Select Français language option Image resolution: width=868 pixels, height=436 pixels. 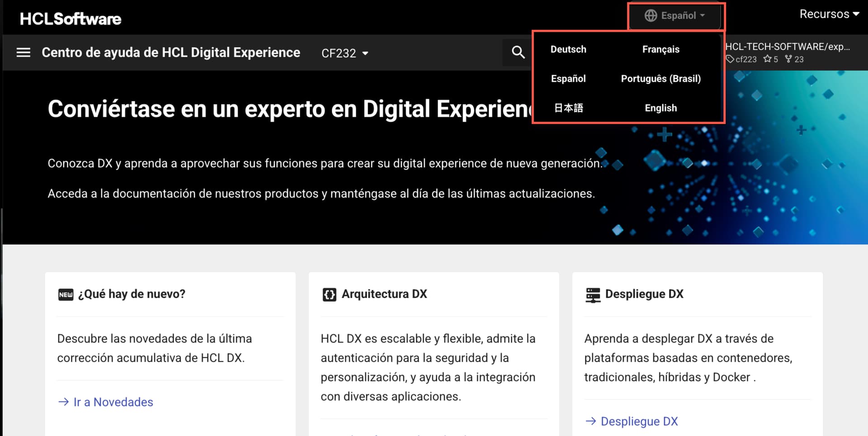point(660,49)
